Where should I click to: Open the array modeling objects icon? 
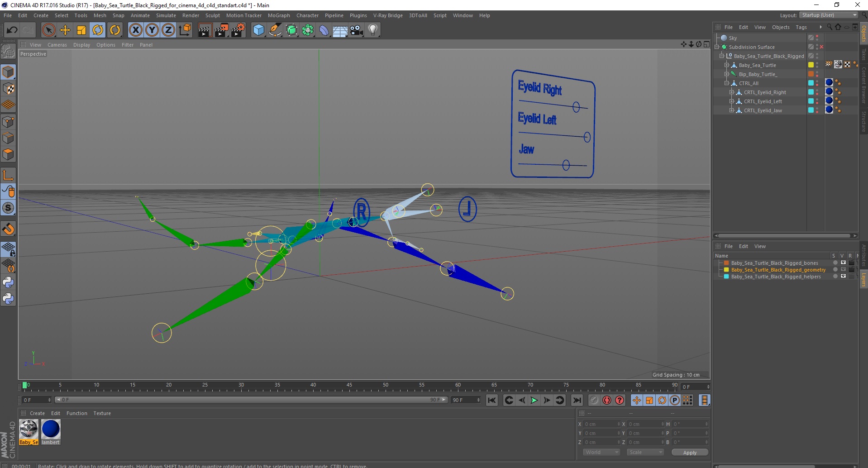[x=308, y=30]
